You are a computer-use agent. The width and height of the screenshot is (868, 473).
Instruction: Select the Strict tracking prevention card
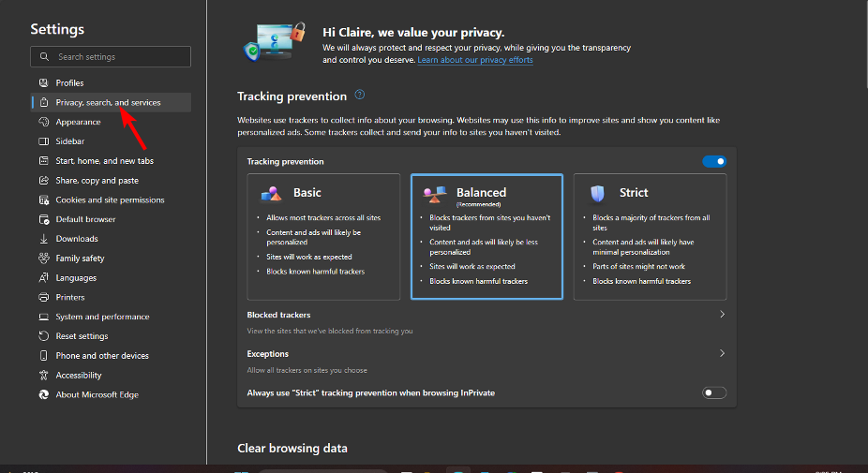(650, 236)
